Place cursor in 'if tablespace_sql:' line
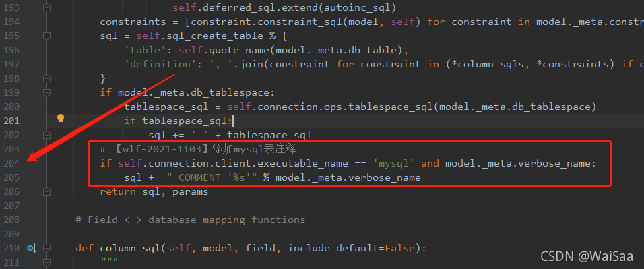Screen dimensions: 644x269 coord(179,121)
